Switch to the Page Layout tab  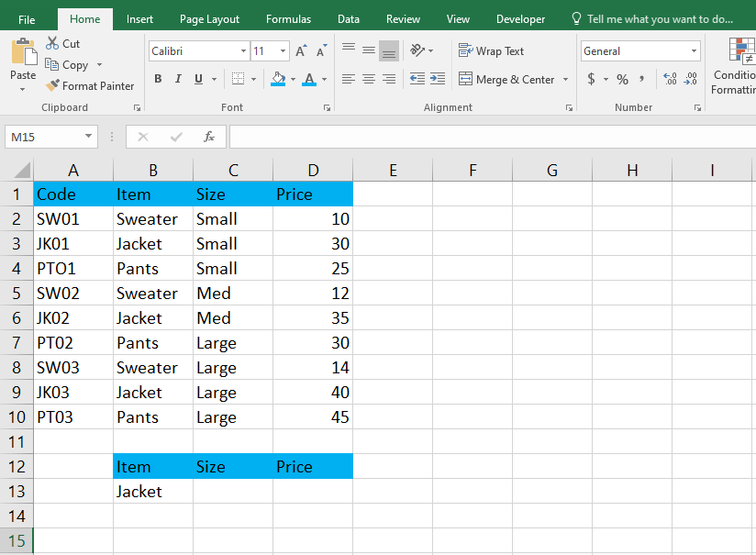click(209, 19)
